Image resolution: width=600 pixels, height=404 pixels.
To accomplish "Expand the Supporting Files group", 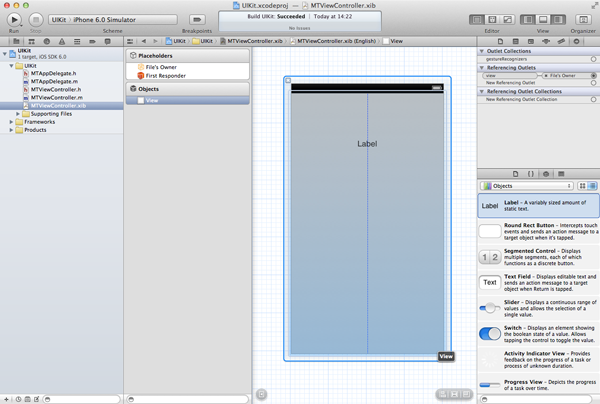I will tap(18, 114).
